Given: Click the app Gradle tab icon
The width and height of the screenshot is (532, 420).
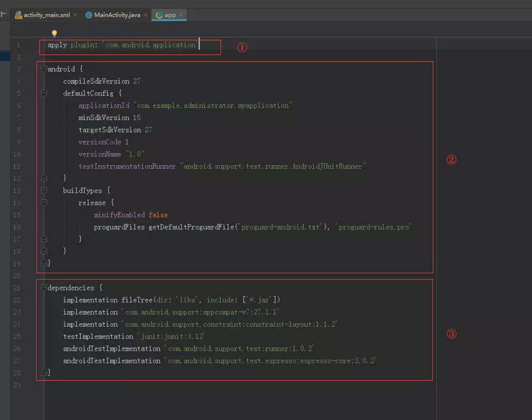Looking at the screenshot, I should point(159,15).
